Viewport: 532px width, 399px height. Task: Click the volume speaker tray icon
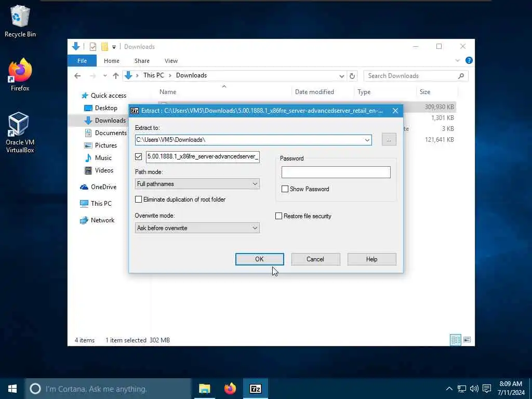[x=474, y=389]
